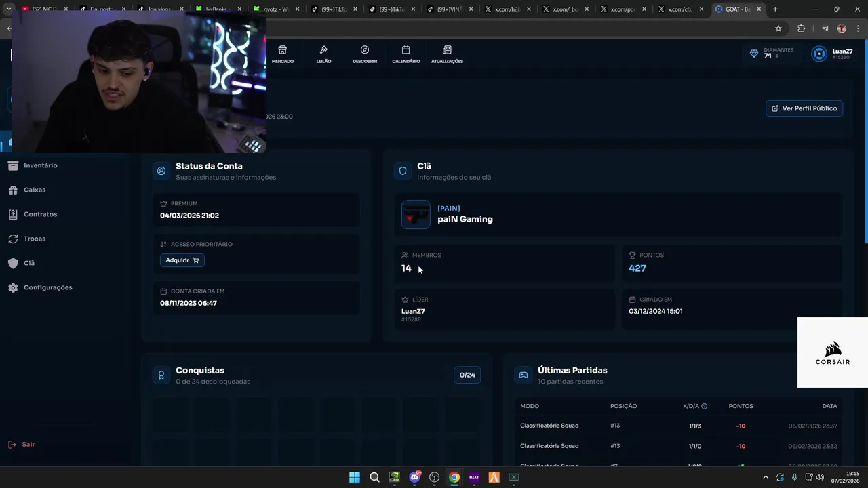Open the Descobrir compass icon
The width and height of the screenshot is (868, 488).
tap(365, 50)
